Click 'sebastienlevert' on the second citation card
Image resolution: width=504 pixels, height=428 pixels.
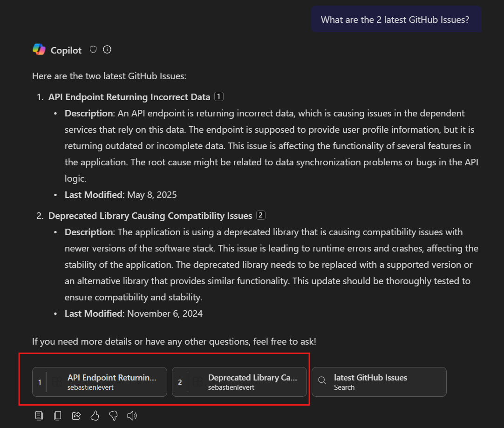[x=232, y=387]
